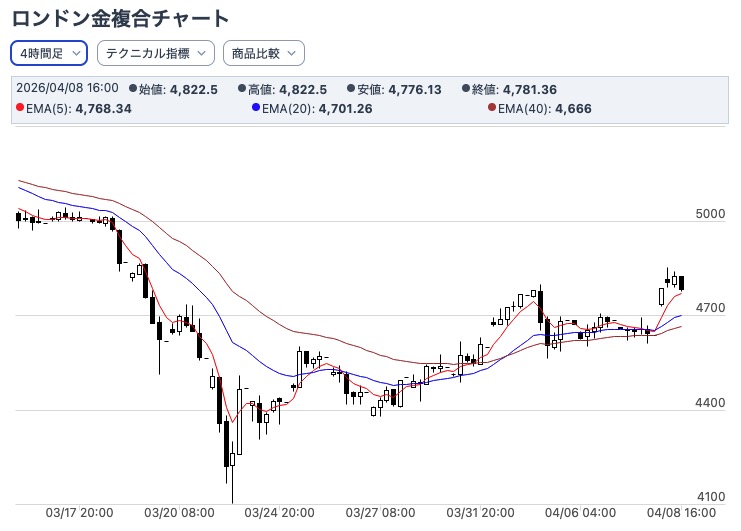Expand the テクニカル指標 dropdown
The height and width of the screenshot is (531, 741).
(x=155, y=53)
